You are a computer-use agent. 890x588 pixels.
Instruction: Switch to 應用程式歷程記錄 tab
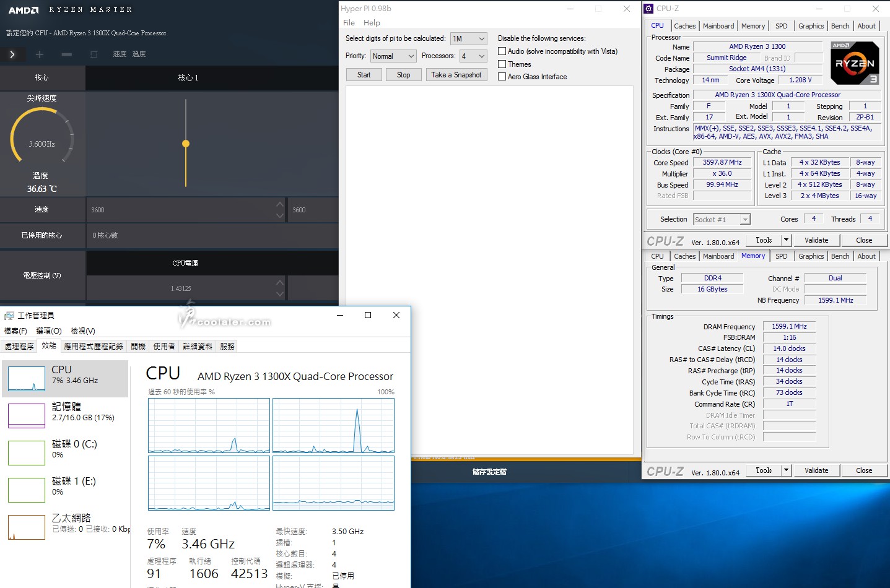point(94,347)
